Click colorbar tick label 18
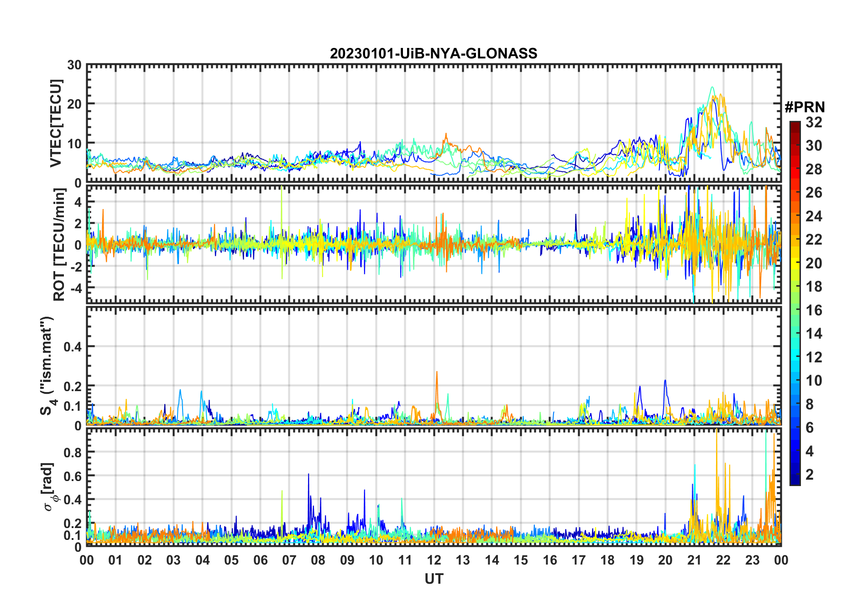This screenshot has height=607, width=868. point(814,287)
